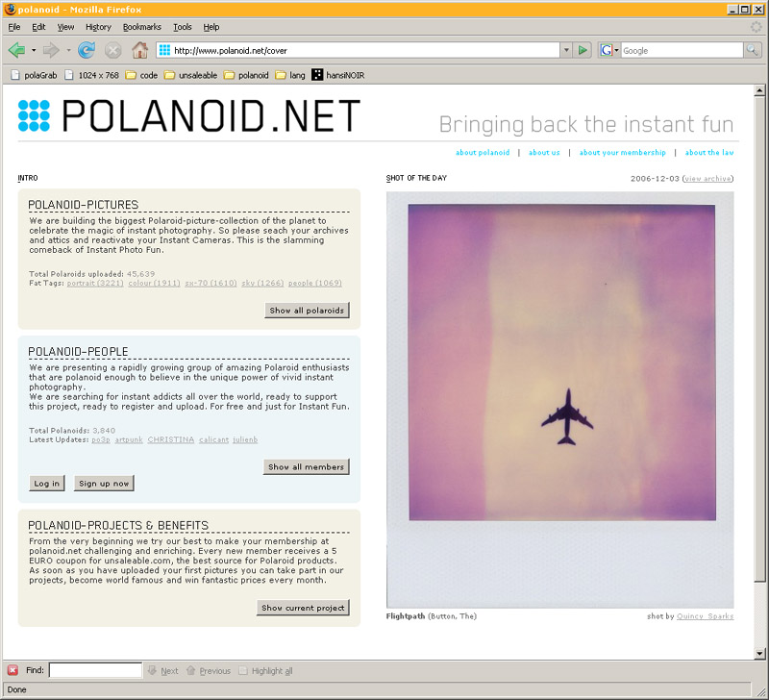The image size is (769, 700).
Task: Open the Edit menu
Action: pyautogui.click(x=38, y=27)
